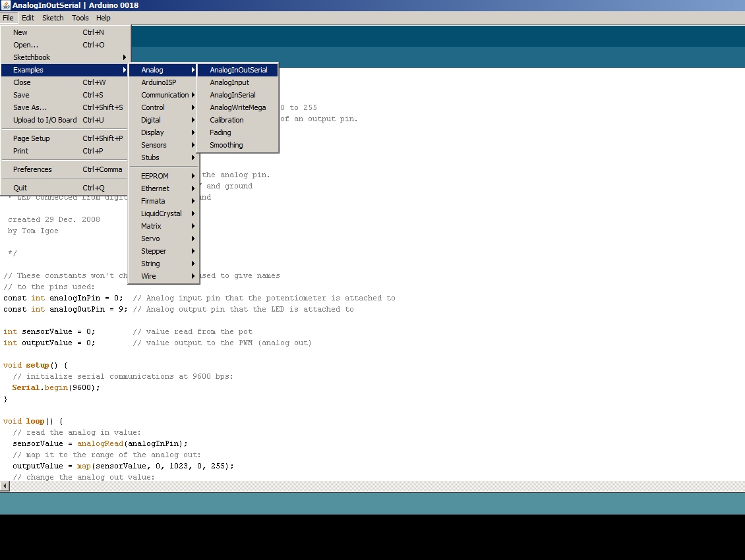Select the ArduinoISP example
Image resolution: width=745 pixels, height=560 pixels.
click(x=158, y=82)
